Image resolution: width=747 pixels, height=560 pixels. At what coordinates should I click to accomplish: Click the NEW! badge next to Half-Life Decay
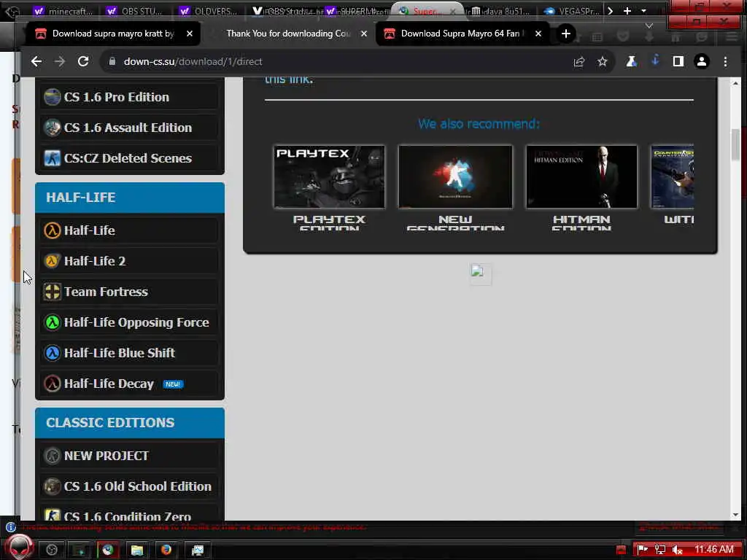tap(173, 384)
